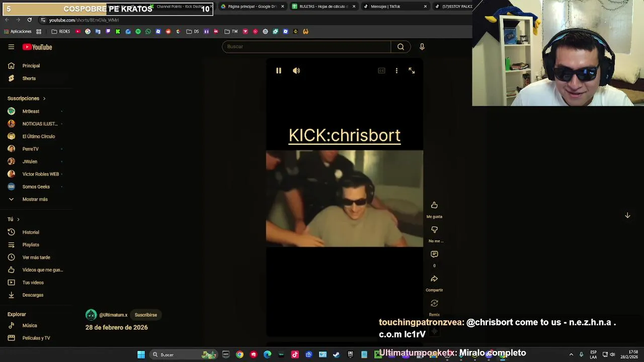This screenshot has width=644, height=362.
Task: Open Somos Geeks channel
Action: click(x=35, y=187)
